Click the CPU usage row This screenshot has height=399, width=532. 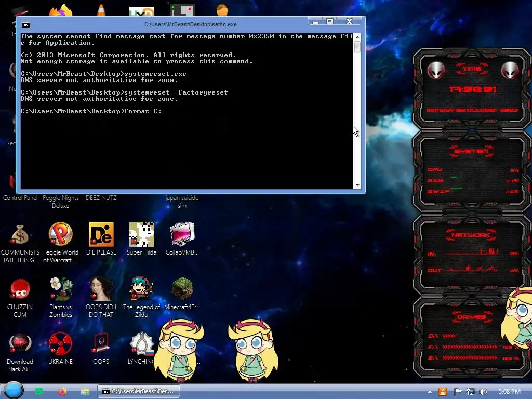point(473,170)
